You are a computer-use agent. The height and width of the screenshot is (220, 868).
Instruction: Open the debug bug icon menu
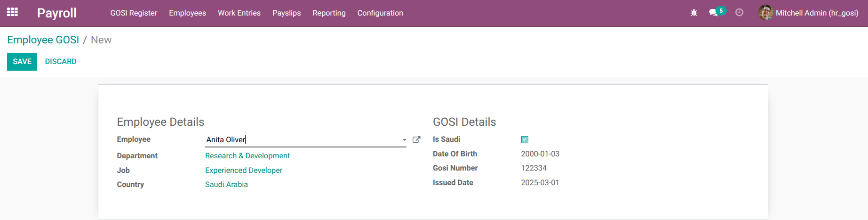[x=694, y=13]
